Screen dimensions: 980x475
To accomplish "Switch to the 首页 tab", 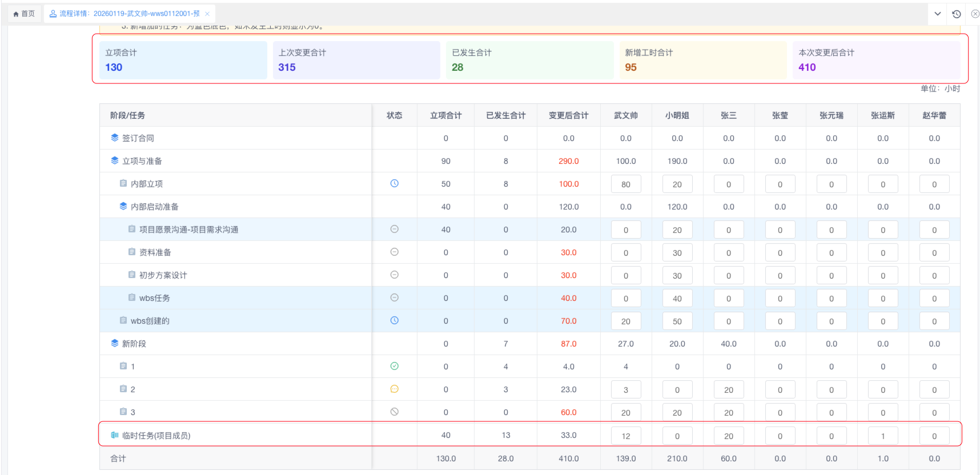I will 24,14.
